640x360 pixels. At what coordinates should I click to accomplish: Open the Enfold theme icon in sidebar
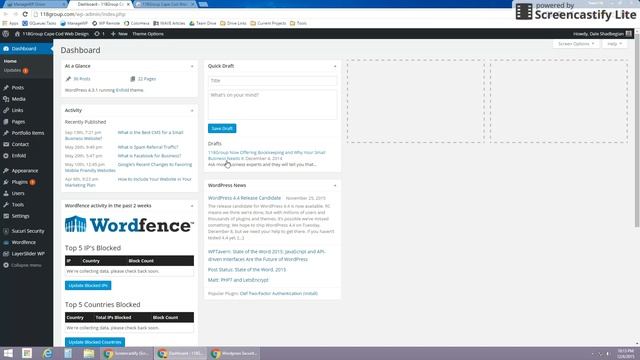[6, 156]
